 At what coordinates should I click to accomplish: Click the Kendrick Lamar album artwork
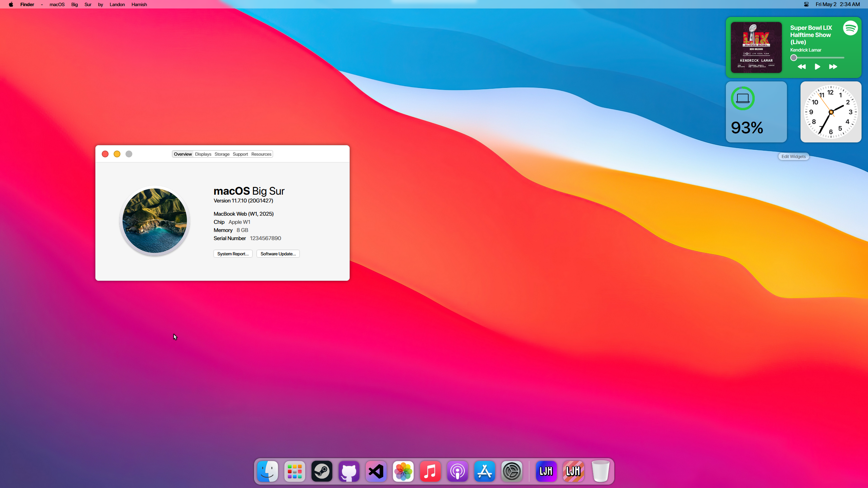(x=756, y=47)
